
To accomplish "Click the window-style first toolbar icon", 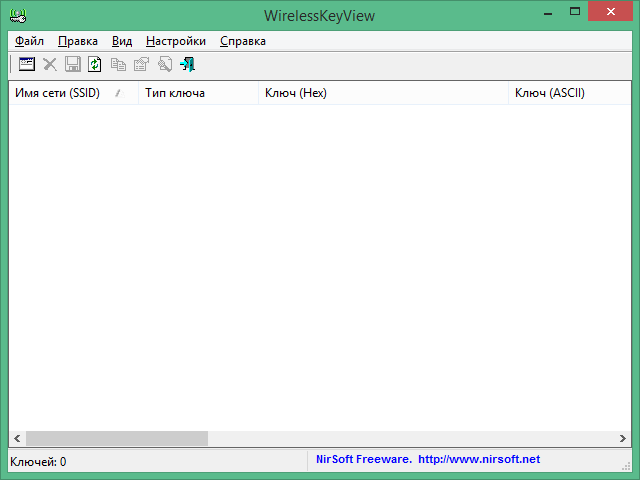I will coord(27,64).
